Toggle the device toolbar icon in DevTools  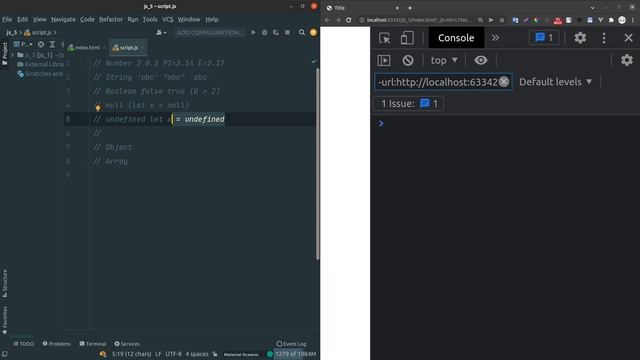[407, 38]
